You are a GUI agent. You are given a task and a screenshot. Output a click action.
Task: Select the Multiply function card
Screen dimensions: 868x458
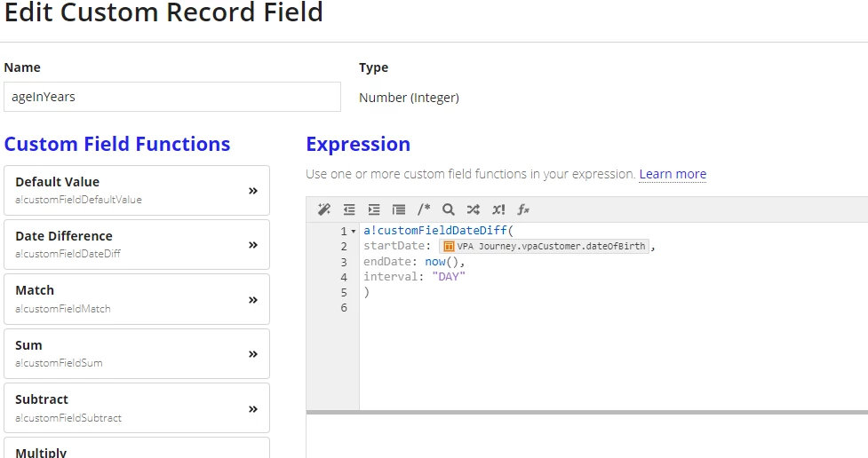(137, 448)
